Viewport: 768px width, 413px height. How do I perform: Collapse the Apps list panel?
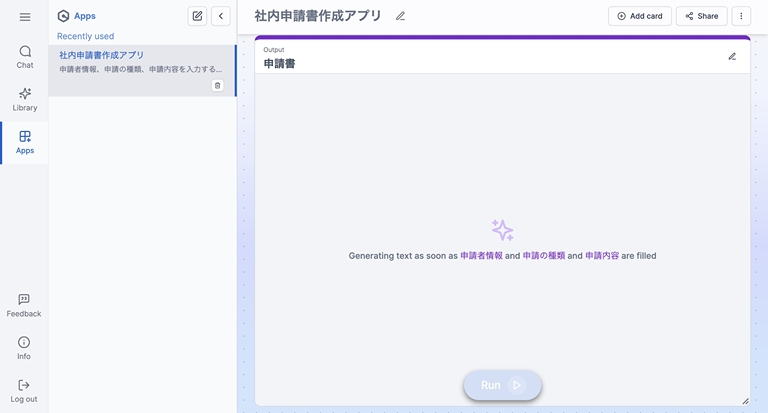pos(221,16)
